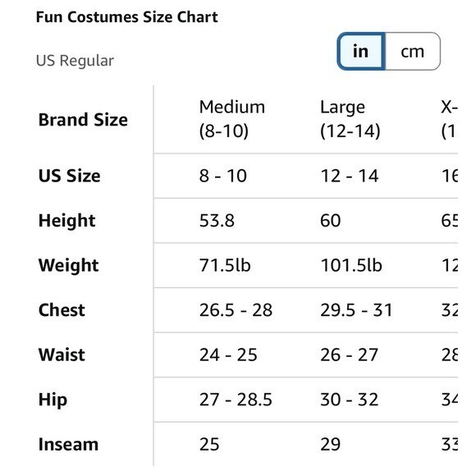The height and width of the screenshot is (476, 476).
Task: Click Medium height value 53.8
Action: coord(217,221)
